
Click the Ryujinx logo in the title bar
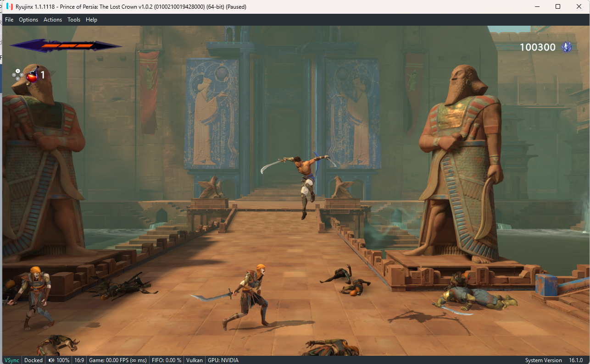[10, 6]
